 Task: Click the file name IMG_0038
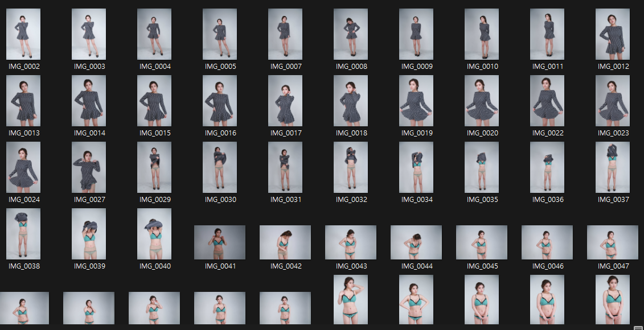[x=24, y=266]
